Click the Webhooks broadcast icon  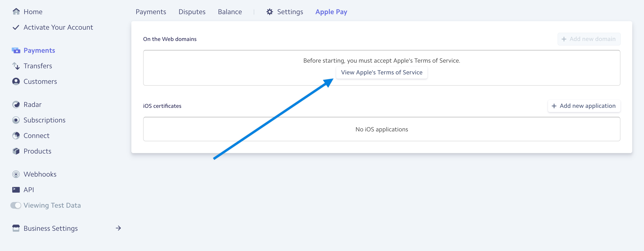click(16, 174)
